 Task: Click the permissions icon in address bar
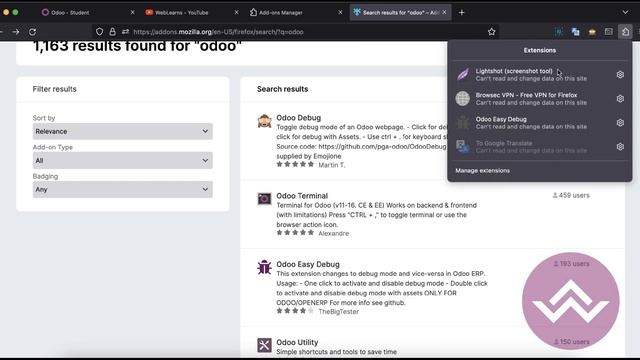coord(125,32)
